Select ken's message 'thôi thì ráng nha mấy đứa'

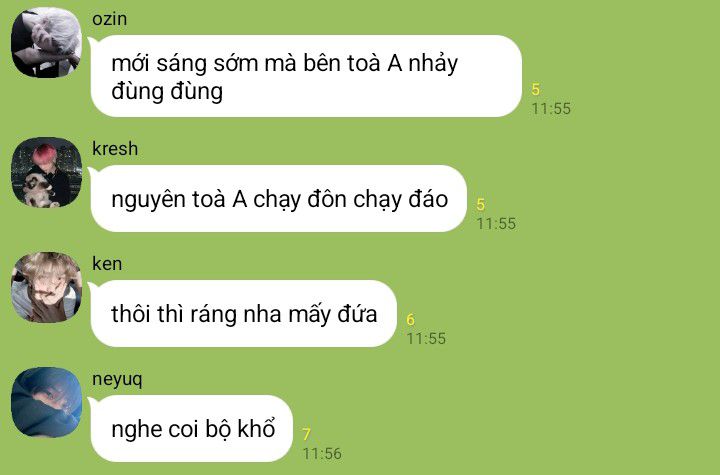point(244,313)
